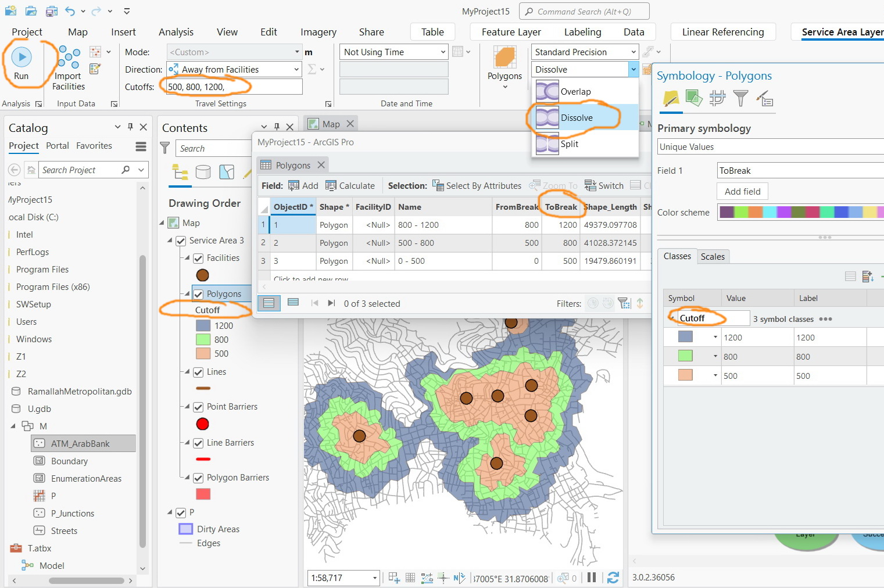Click Select By Attributes icon
Viewport: 884px width, 588px height.
pos(437,185)
